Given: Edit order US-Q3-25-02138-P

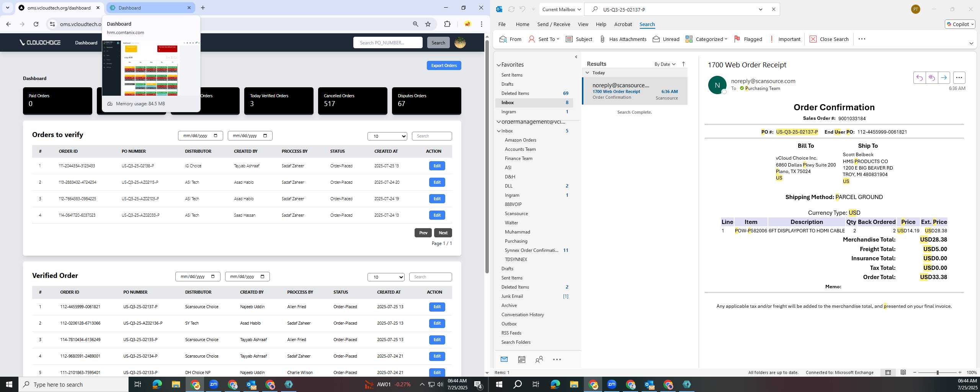Looking at the screenshot, I should (x=437, y=166).
